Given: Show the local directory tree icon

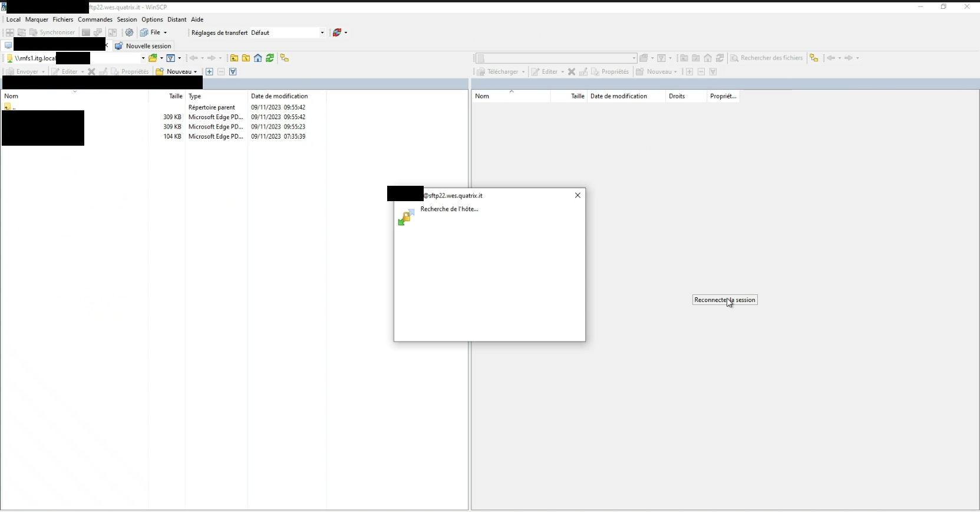Looking at the screenshot, I should pyautogui.click(x=285, y=58).
